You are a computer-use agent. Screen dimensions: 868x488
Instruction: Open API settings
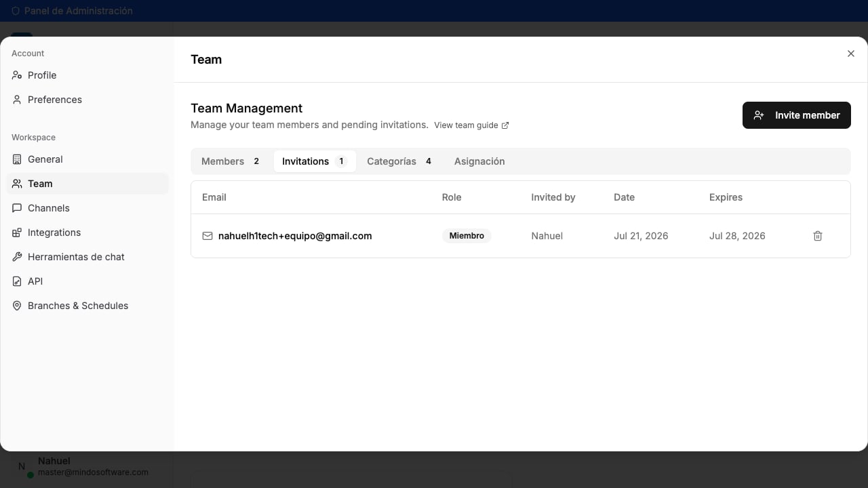pyautogui.click(x=87, y=281)
